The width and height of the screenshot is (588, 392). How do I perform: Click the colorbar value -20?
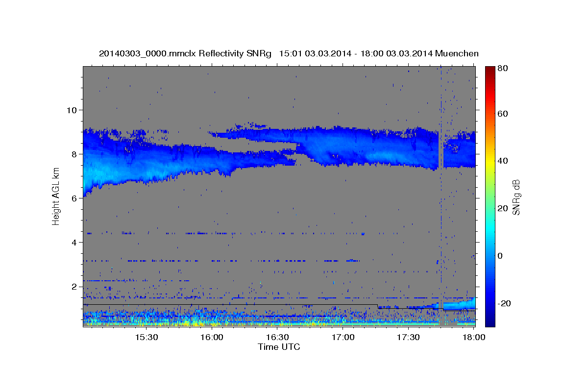[x=505, y=303]
